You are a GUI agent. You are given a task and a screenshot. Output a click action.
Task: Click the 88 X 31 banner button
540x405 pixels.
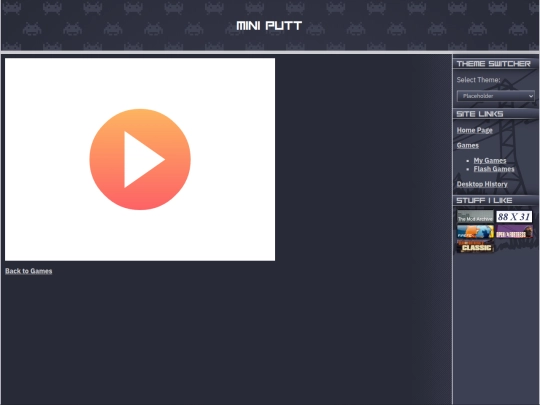pyautogui.click(x=514, y=217)
